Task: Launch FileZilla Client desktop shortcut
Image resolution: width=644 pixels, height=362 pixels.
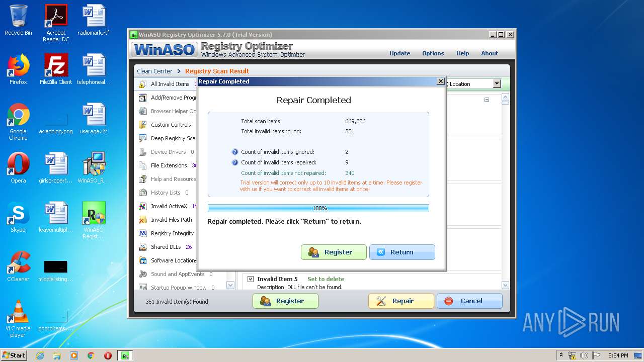Action: (x=56, y=69)
